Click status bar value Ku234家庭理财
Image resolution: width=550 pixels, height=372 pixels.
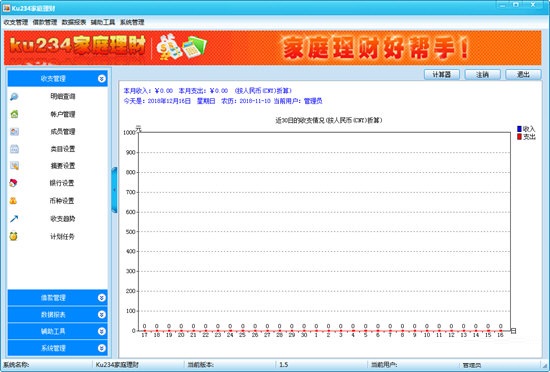[x=117, y=365]
